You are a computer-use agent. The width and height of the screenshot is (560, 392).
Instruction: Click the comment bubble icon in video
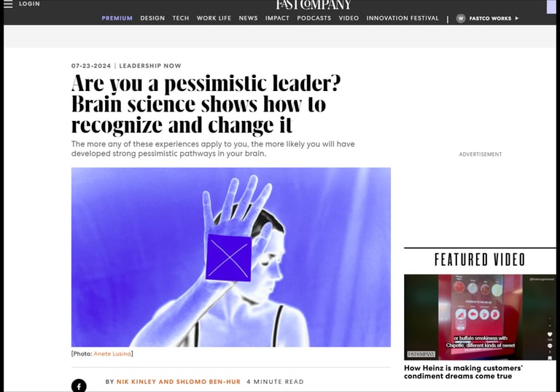tap(550, 345)
